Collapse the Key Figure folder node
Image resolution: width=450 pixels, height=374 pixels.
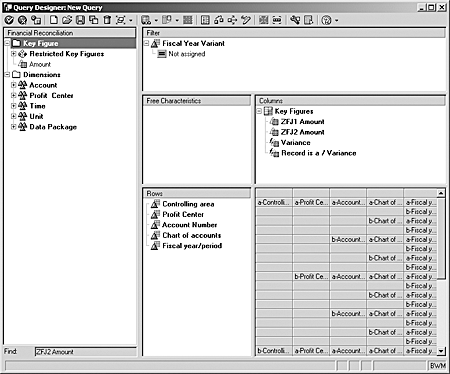click(x=7, y=43)
